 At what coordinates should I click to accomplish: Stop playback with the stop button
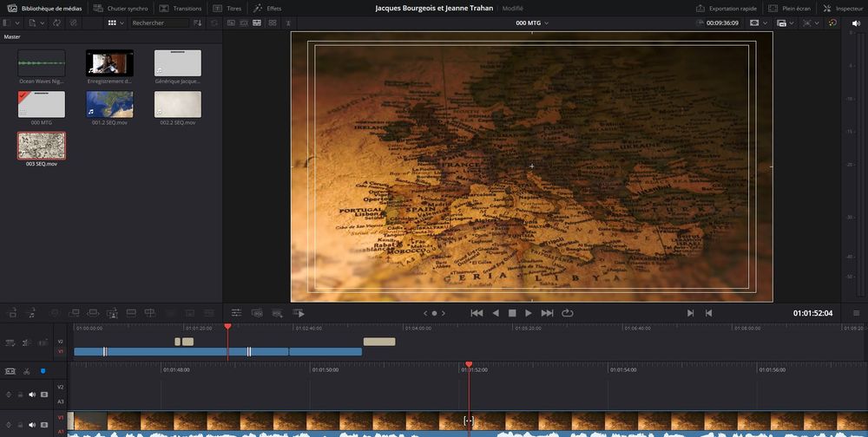point(512,313)
